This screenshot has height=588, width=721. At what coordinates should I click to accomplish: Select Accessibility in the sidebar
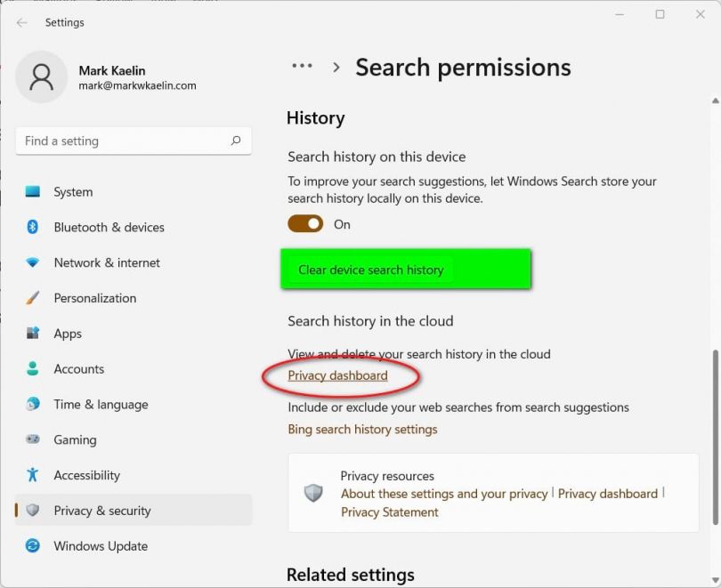85,475
